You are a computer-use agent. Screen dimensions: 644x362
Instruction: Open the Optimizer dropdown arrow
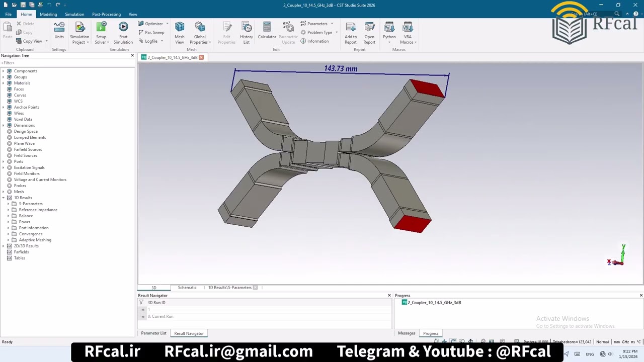[167, 24]
